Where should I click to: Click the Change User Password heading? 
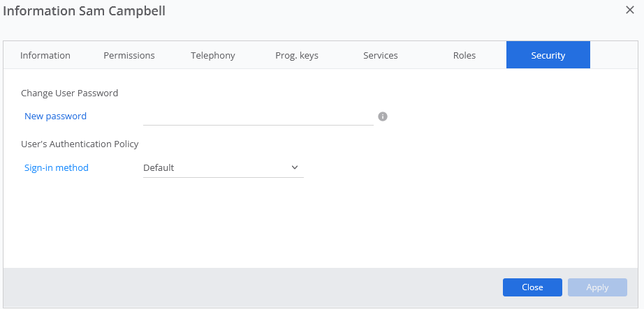pos(69,93)
